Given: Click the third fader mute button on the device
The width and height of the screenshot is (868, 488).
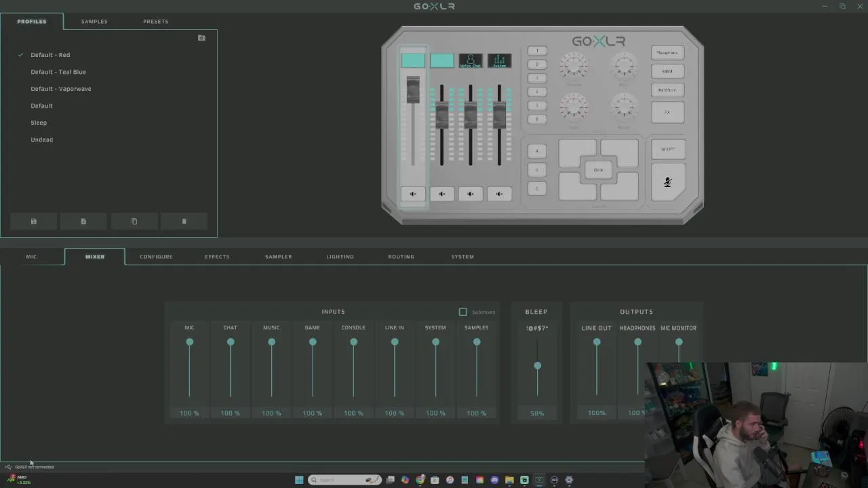Looking at the screenshot, I should pyautogui.click(x=471, y=194).
